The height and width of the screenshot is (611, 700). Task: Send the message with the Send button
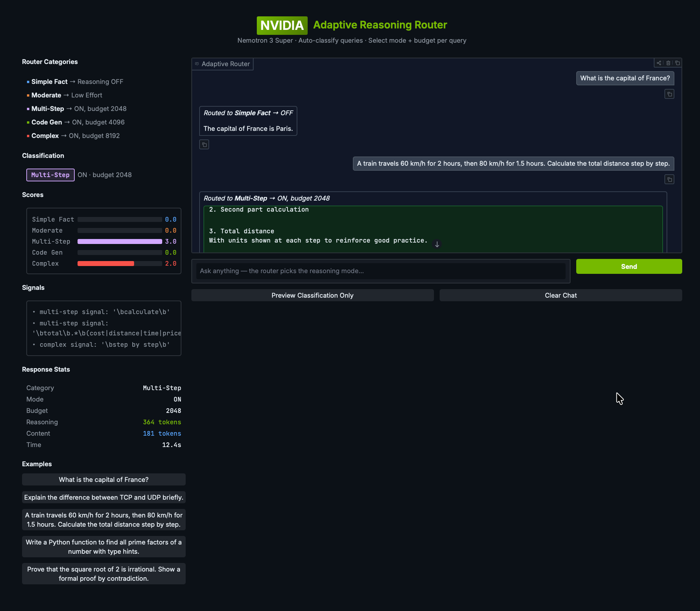click(629, 266)
